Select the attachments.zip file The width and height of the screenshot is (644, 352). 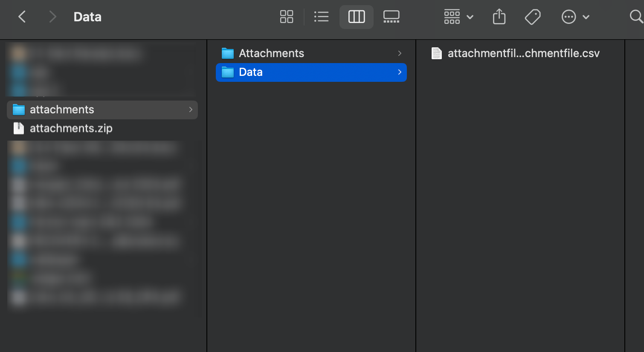click(x=71, y=128)
